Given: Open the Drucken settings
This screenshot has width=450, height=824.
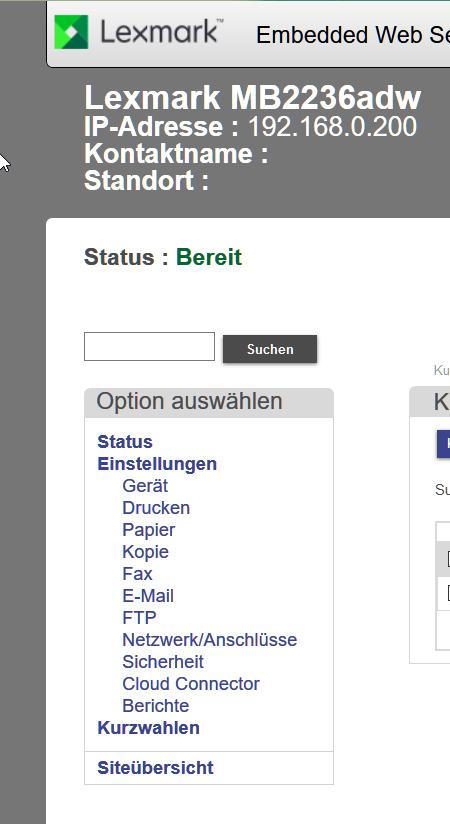Looking at the screenshot, I should click(x=156, y=508).
